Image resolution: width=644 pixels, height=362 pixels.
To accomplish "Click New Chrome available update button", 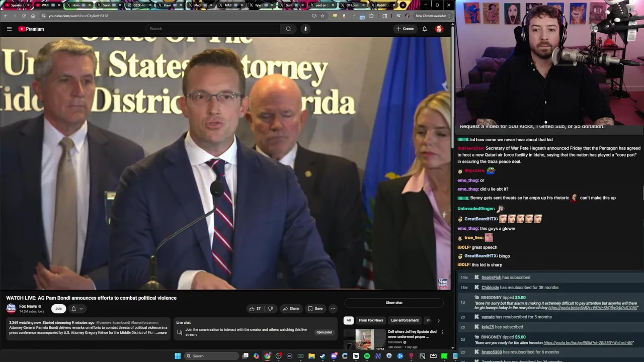I will pos(433,16).
